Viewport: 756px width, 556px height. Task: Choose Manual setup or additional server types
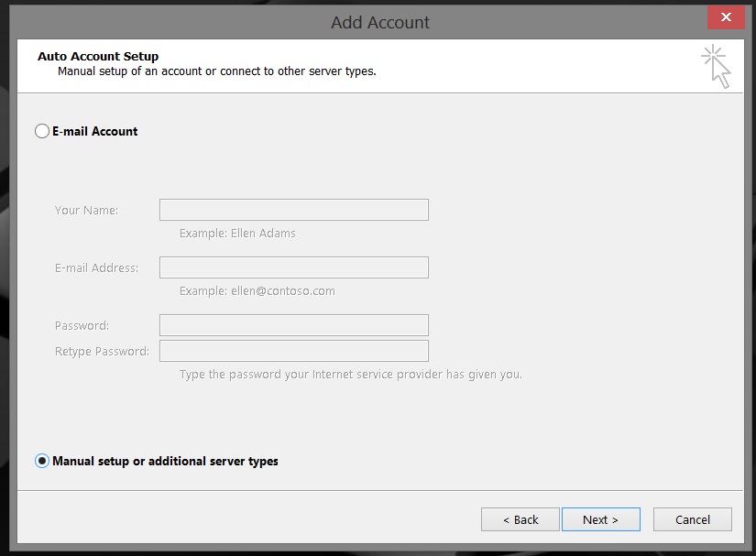tap(42, 461)
